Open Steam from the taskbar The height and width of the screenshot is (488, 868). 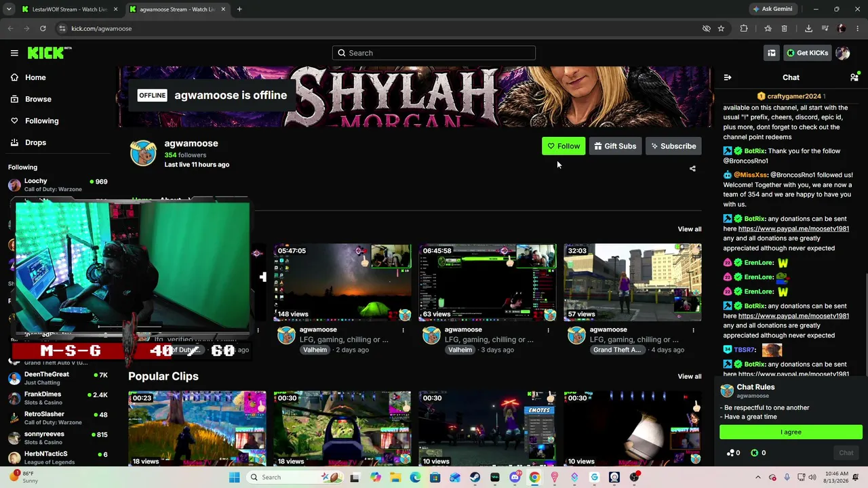point(475,477)
